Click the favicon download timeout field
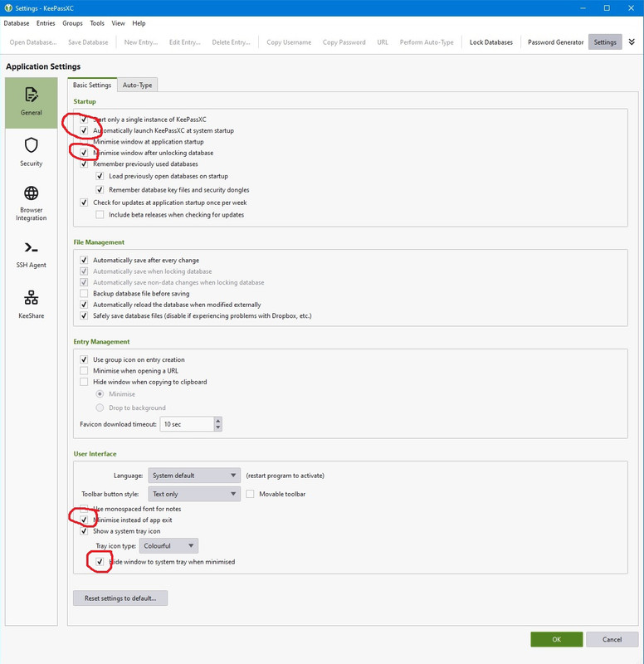 coord(187,424)
